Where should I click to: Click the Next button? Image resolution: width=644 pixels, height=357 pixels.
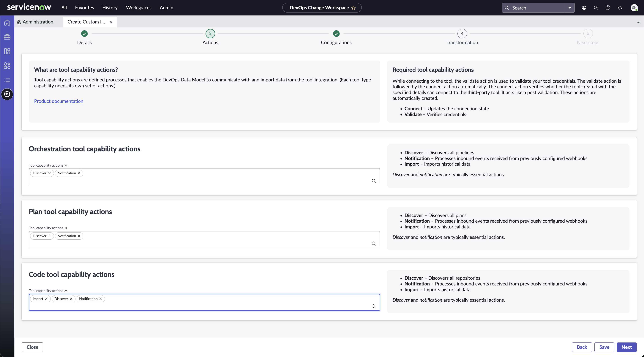coord(626,347)
